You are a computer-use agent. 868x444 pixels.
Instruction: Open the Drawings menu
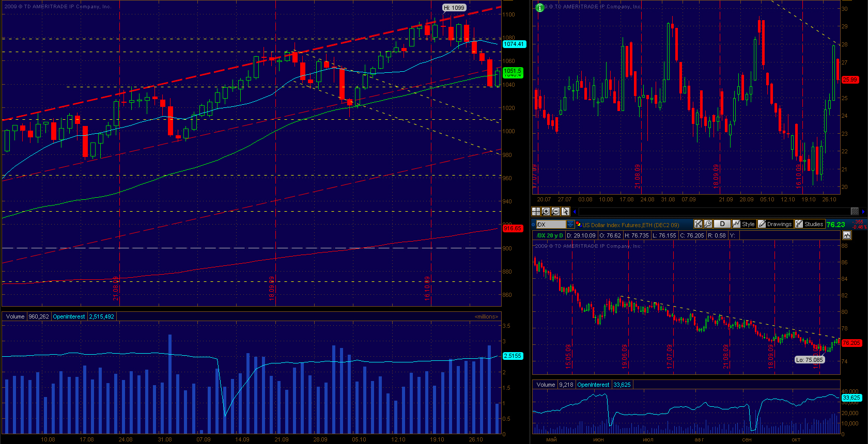pyautogui.click(x=775, y=224)
